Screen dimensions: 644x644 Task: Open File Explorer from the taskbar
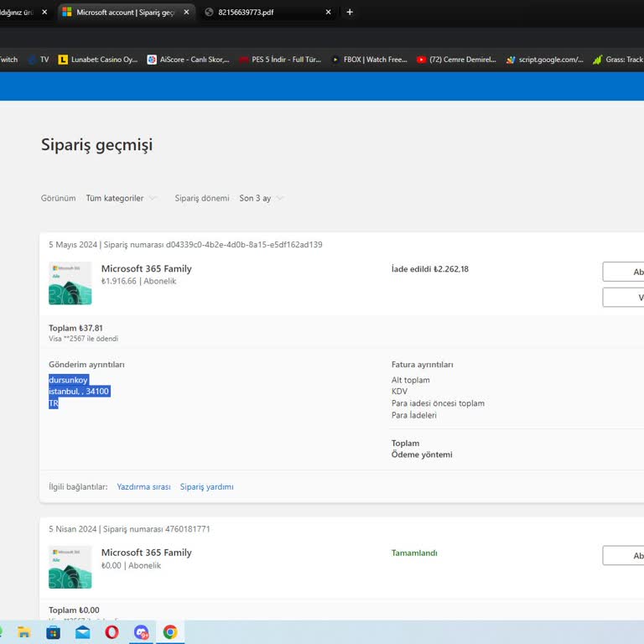point(24,632)
